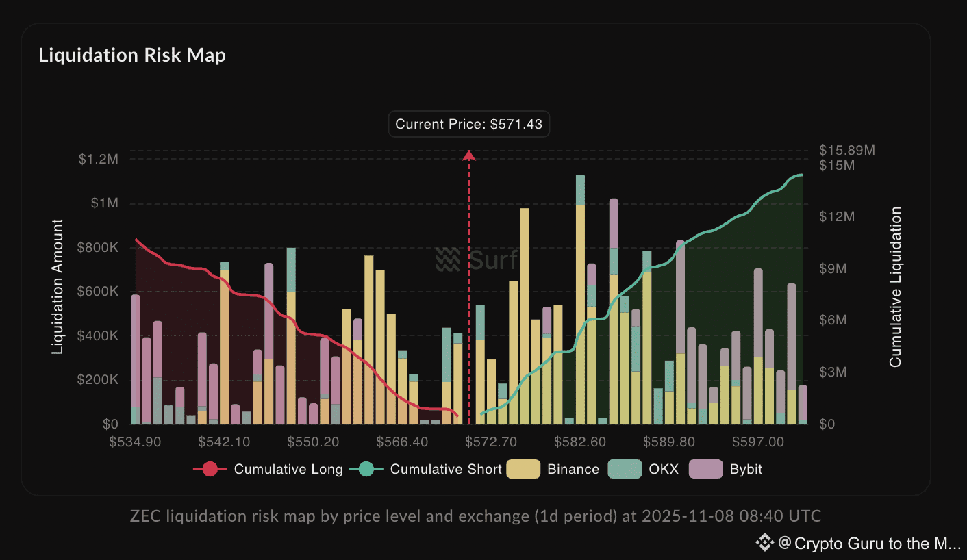The height and width of the screenshot is (560, 967).
Task: Toggle the Binance series via its legend label
Action: point(573,469)
